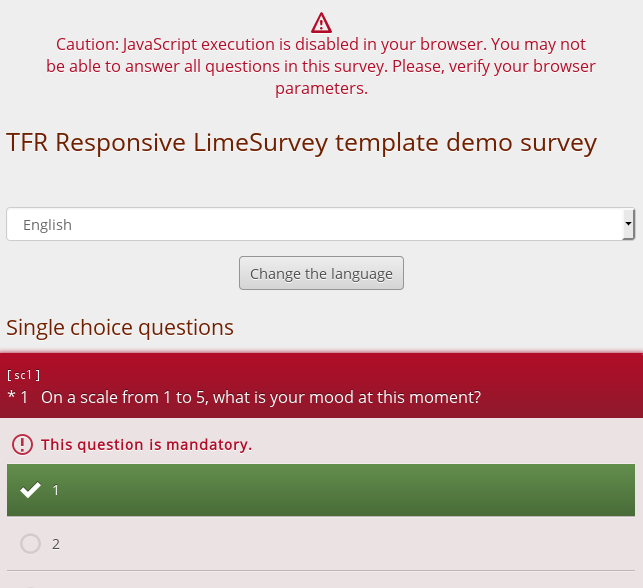Screen dimensions: 643x588
Task: Click the [sc1] question code label
Action: point(23,375)
